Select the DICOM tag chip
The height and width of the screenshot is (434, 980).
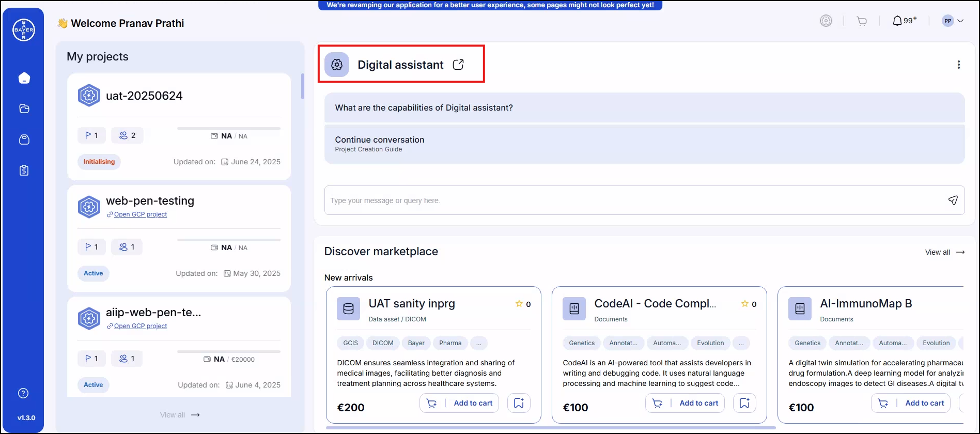point(383,343)
